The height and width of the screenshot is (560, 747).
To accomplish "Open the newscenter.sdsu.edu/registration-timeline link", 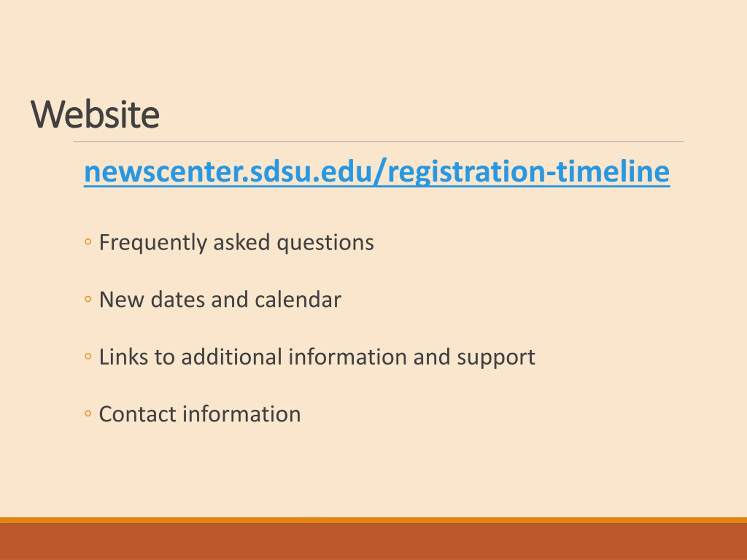I will pyautogui.click(x=377, y=172).
